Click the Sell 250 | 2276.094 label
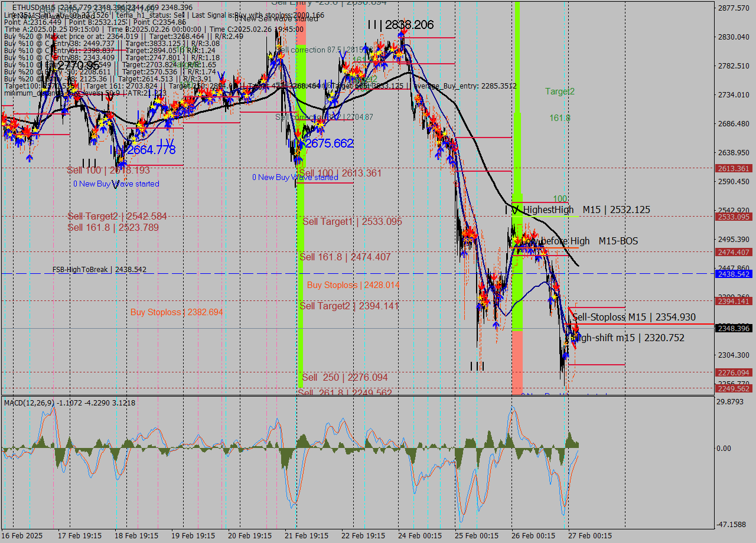Image resolution: width=756 pixels, height=543 pixels. (345, 377)
